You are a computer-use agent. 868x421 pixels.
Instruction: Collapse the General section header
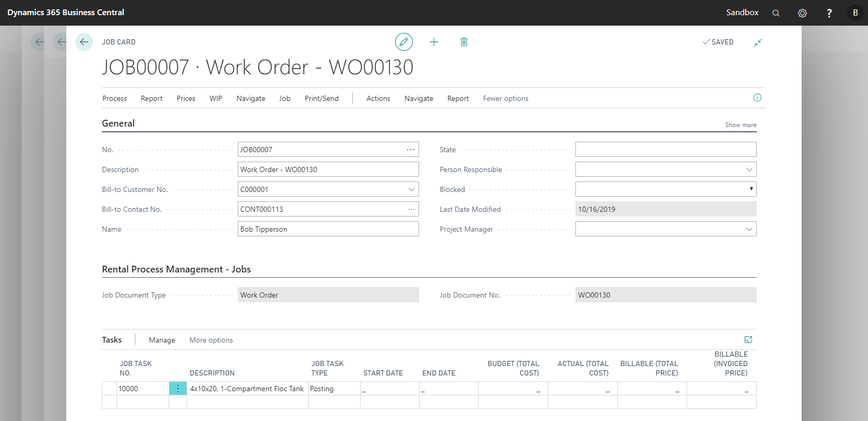coord(118,123)
